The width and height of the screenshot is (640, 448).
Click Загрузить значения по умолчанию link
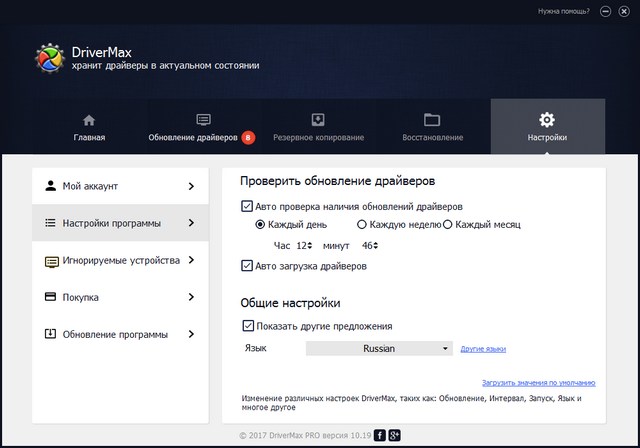tap(538, 383)
